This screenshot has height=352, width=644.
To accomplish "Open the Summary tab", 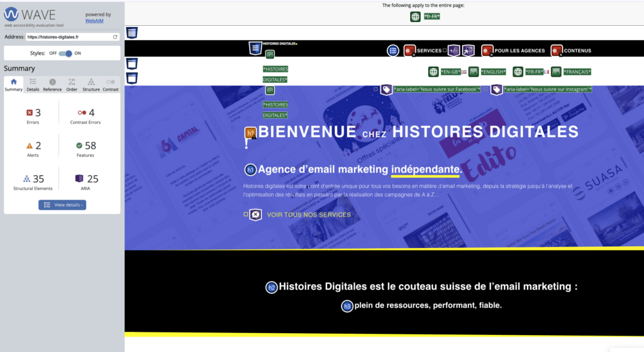I will tap(14, 85).
